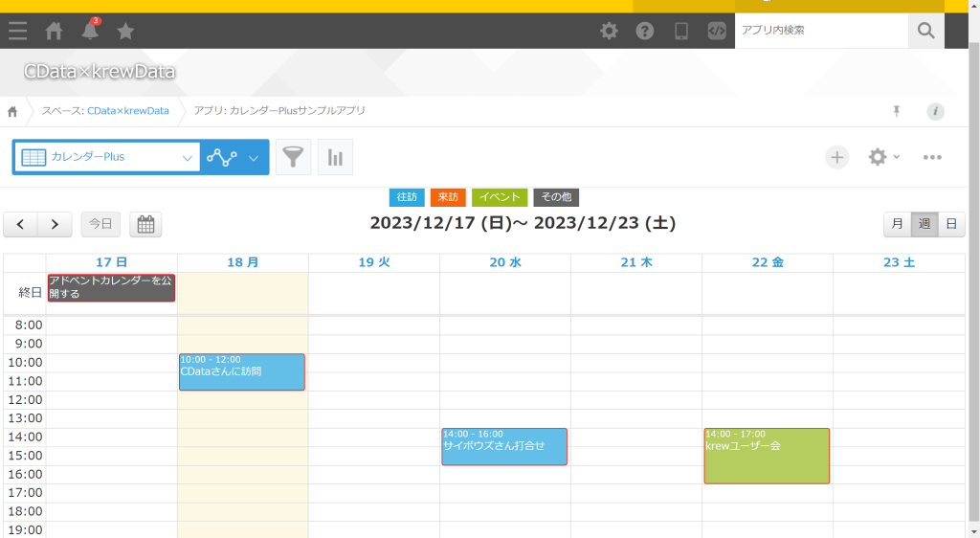Screen dimensions: 980x538
Task: Click the 17 日 day header
Action: pyautogui.click(x=111, y=262)
